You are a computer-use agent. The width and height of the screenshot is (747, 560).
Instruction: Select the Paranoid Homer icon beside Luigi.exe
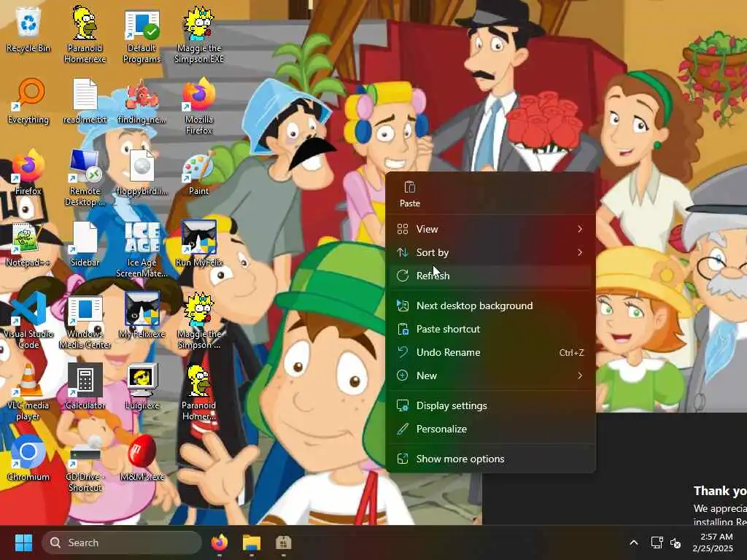[x=199, y=392]
